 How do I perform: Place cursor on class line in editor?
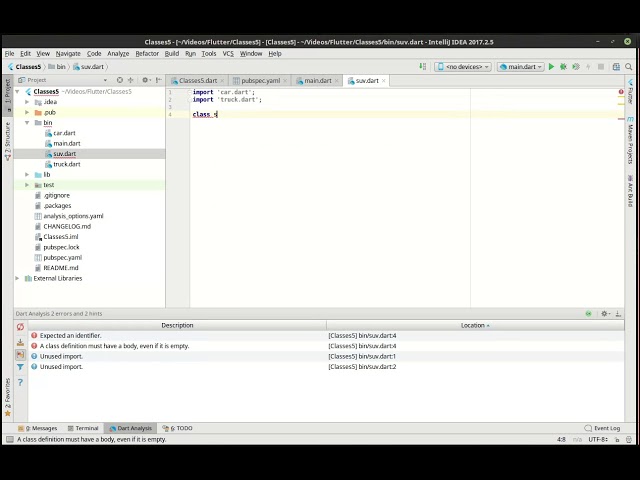tap(205, 114)
